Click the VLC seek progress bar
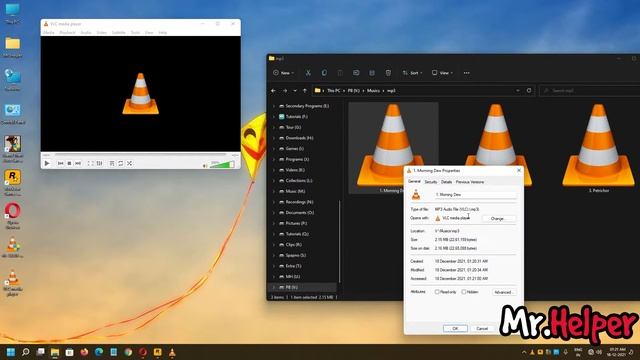 [140, 155]
